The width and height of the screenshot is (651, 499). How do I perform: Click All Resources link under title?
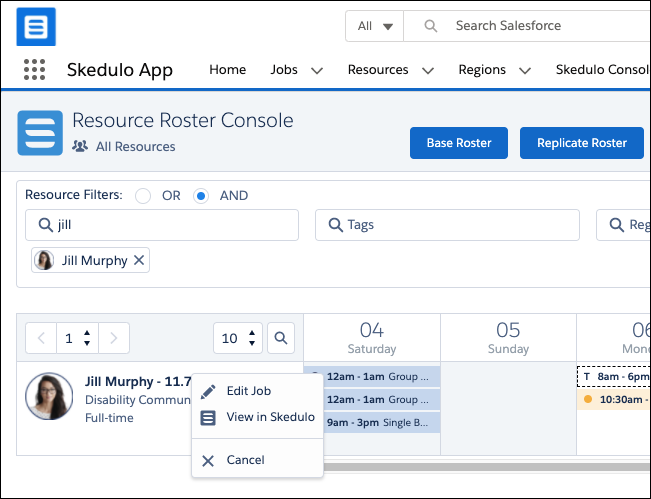coord(135,147)
